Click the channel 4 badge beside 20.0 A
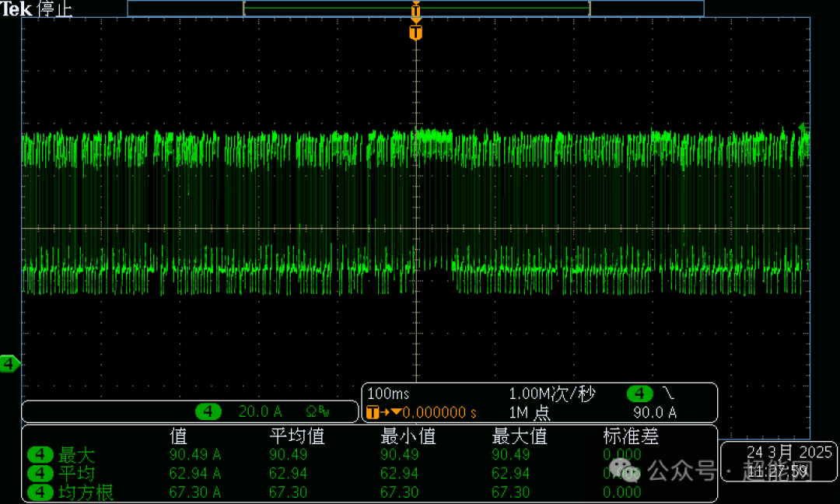The width and height of the screenshot is (840, 504). click(208, 411)
